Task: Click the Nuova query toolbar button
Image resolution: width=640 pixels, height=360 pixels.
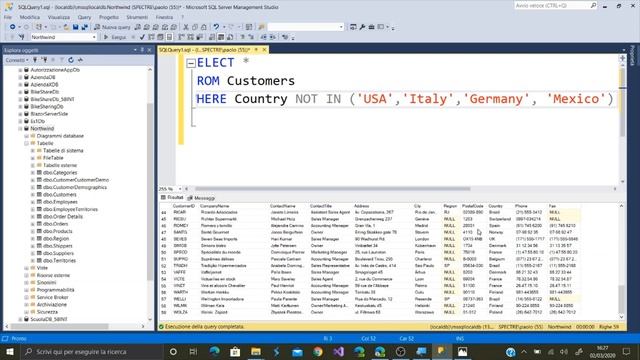Action: (x=112, y=27)
